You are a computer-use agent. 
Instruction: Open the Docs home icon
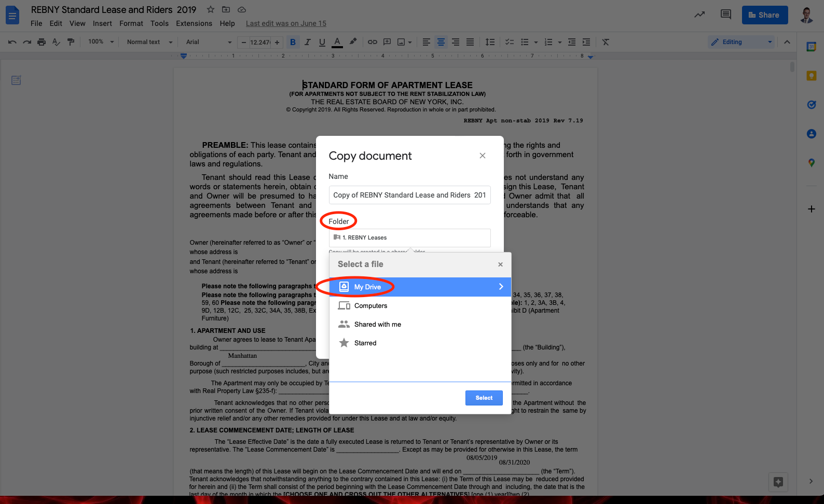point(12,15)
